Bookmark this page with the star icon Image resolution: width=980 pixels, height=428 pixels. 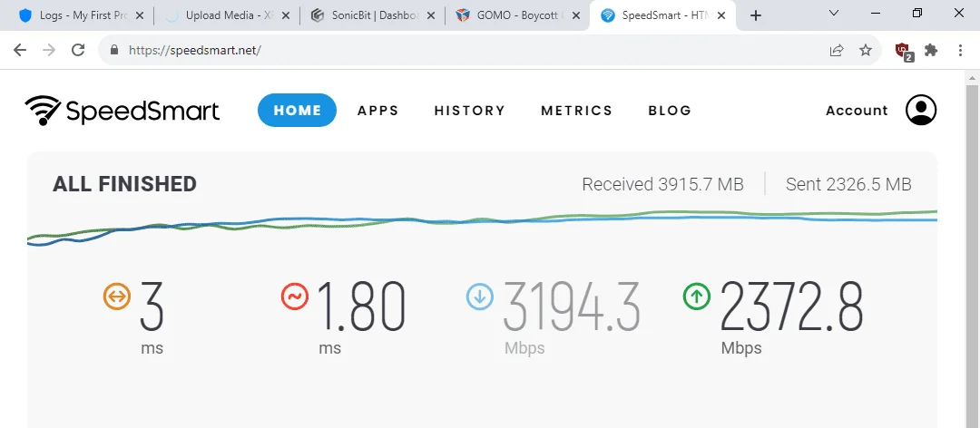point(865,50)
